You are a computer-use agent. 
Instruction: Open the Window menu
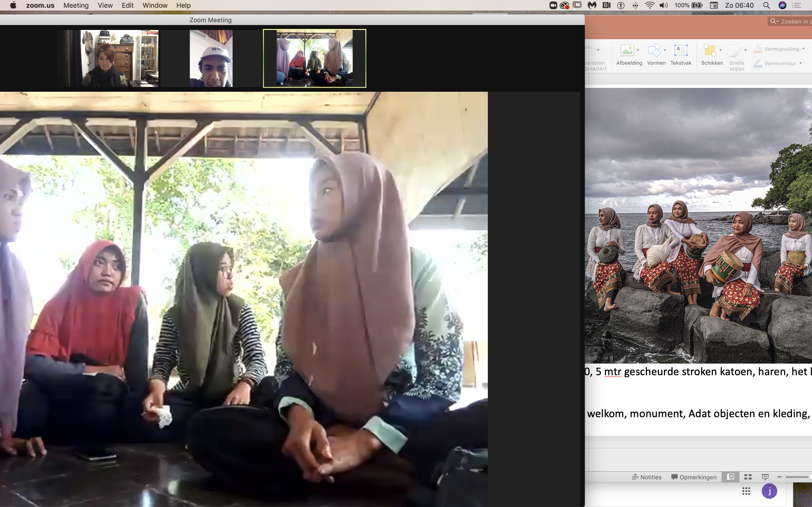point(155,5)
